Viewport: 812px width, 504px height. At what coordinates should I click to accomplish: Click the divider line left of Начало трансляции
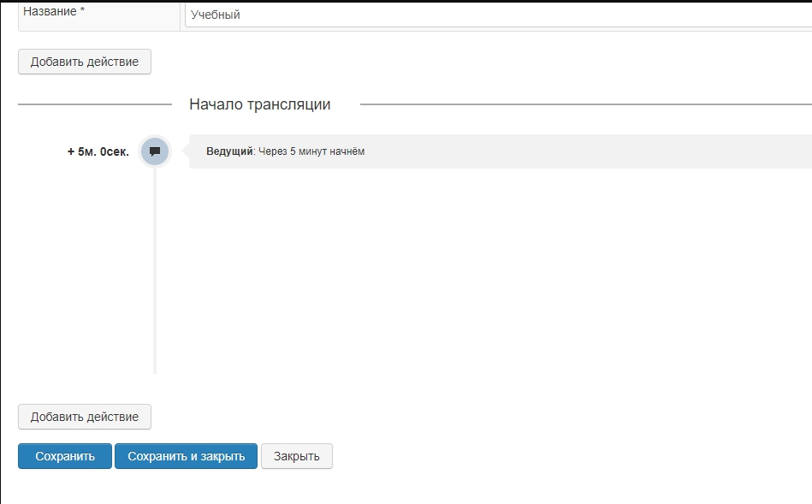[x=94, y=104]
